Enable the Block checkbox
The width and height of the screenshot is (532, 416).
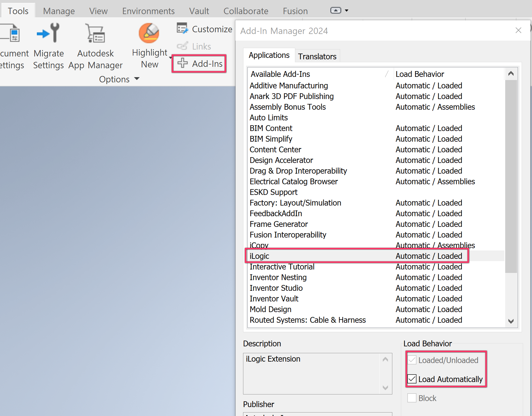(412, 398)
